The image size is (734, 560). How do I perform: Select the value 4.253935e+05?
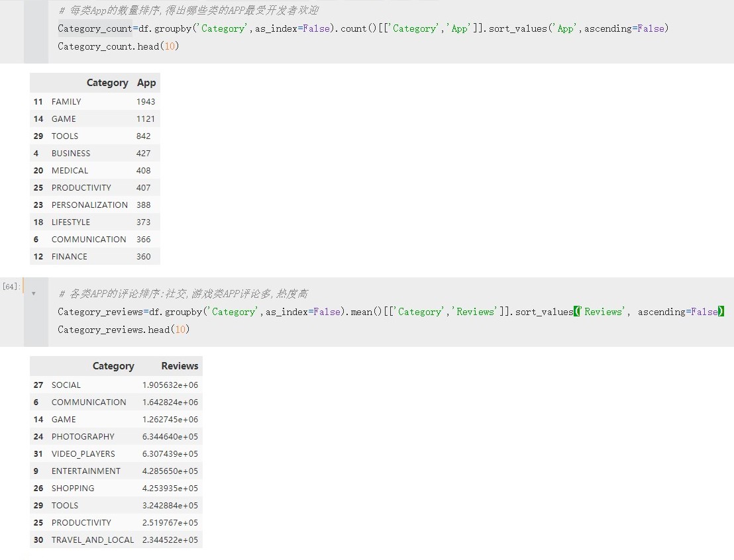pyautogui.click(x=170, y=489)
